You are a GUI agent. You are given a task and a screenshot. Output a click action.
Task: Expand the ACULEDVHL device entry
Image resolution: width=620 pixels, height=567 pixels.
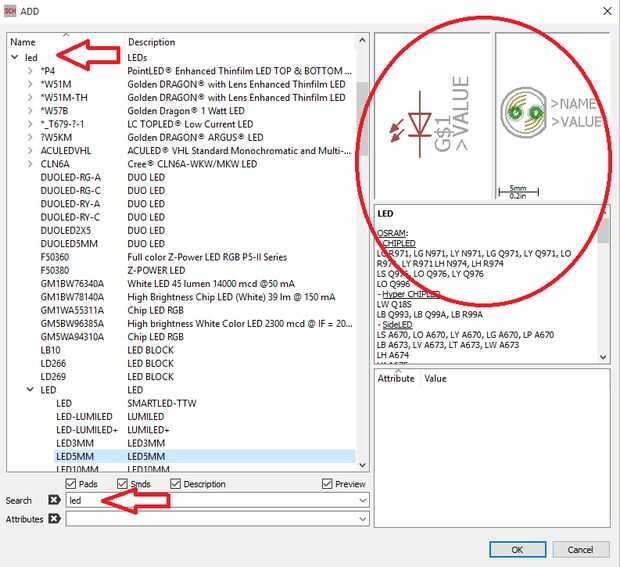click(30, 151)
